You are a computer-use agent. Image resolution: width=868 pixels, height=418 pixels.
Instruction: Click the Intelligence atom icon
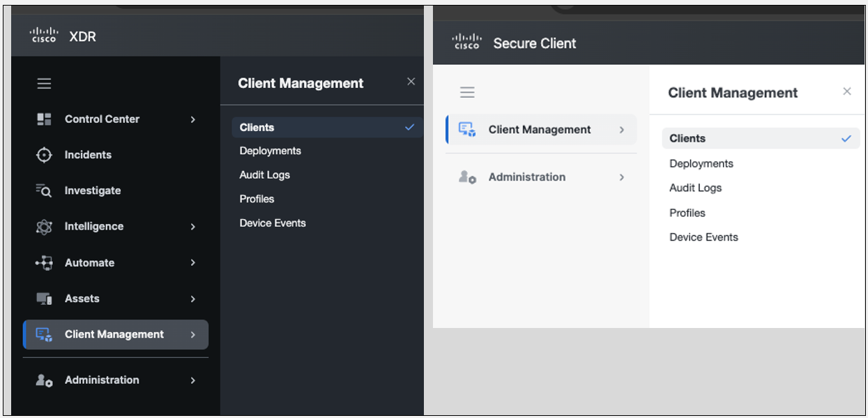pyautogui.click(x=44, y=227)
